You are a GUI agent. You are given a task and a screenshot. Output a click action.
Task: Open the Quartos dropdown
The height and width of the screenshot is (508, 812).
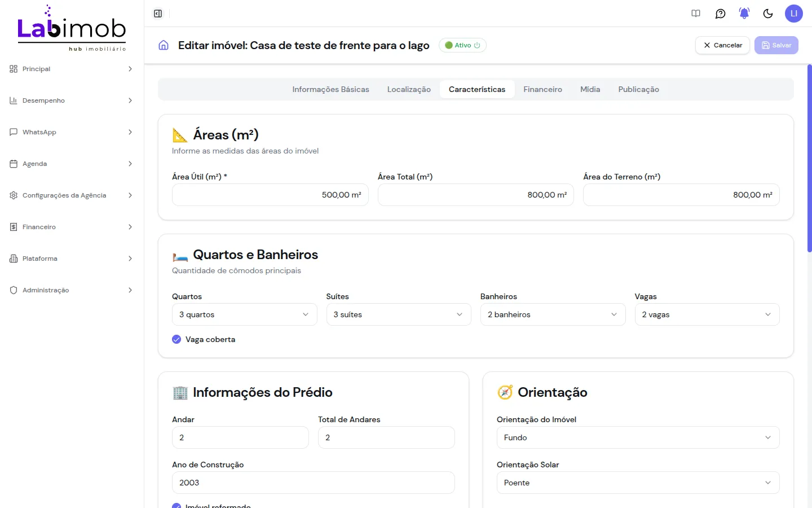click(244, 314)
